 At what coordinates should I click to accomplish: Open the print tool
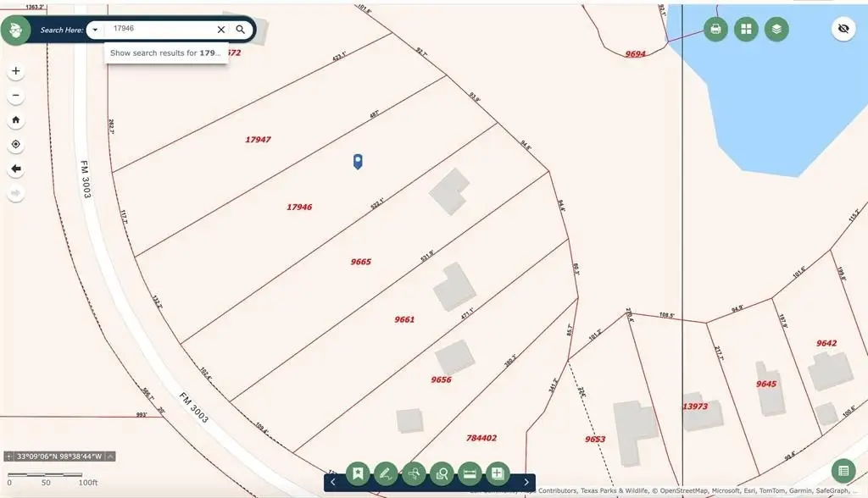[x=715, y=30]
